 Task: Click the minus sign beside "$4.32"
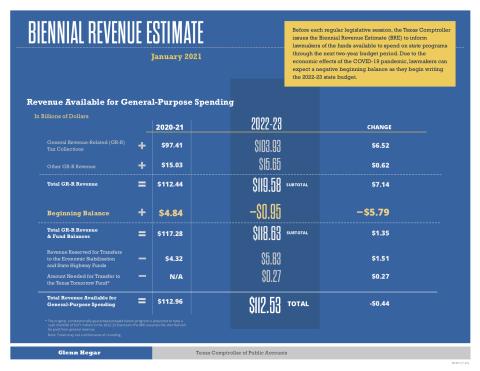[x=142, y=259]
